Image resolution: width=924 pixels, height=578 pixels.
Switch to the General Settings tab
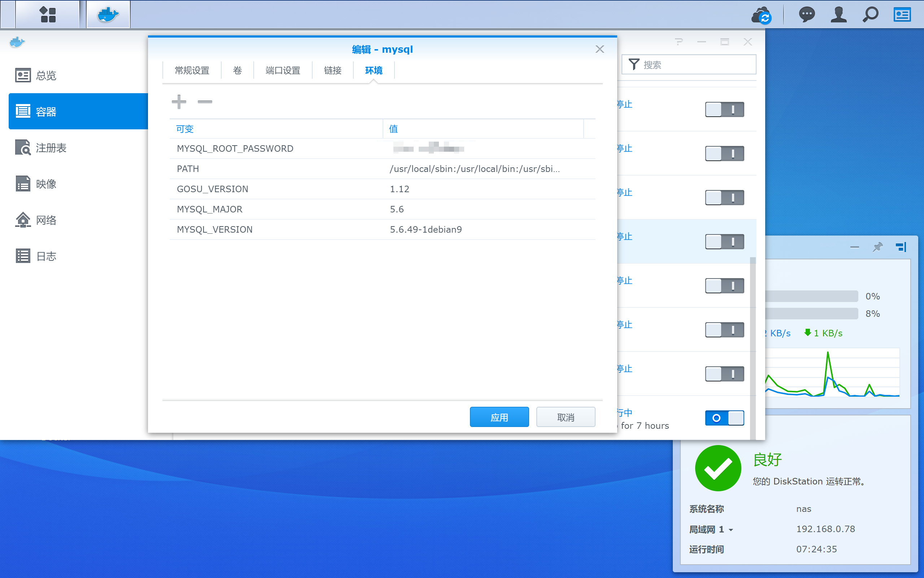(192, 70)
